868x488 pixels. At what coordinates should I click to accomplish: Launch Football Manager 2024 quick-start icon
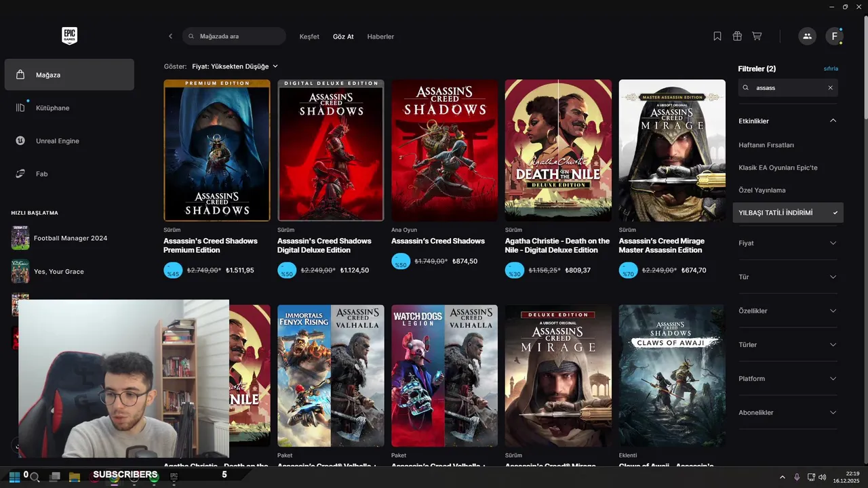(20, 238)
